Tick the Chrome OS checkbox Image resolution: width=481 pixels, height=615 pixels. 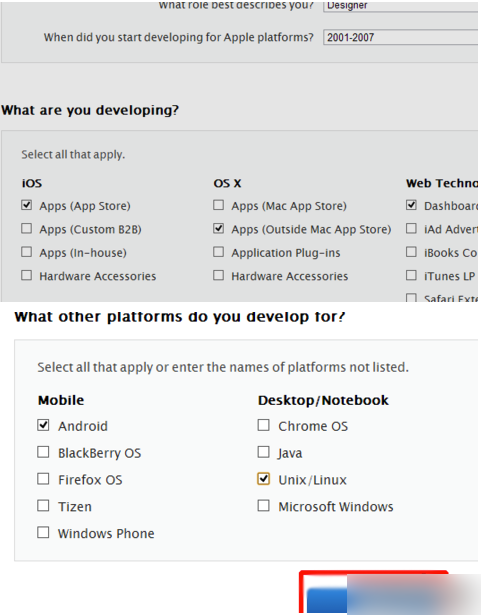tap(264, 425)
